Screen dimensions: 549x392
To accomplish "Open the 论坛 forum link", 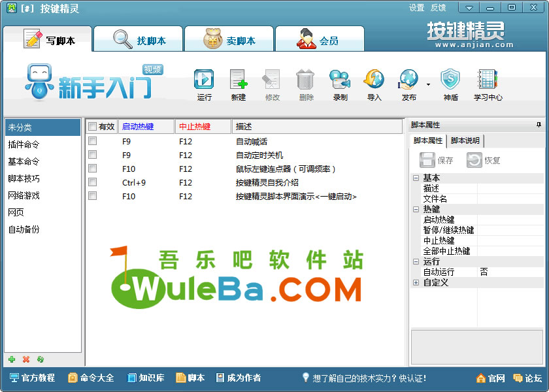I will pos(527,378).
